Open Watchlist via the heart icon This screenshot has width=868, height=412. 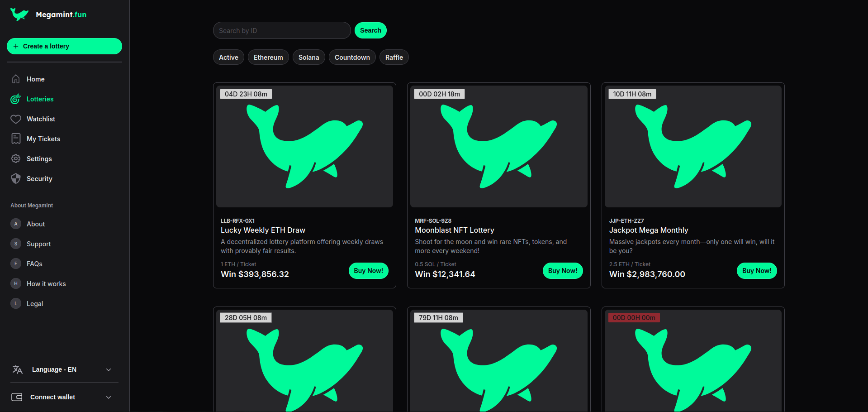[16, 119]
